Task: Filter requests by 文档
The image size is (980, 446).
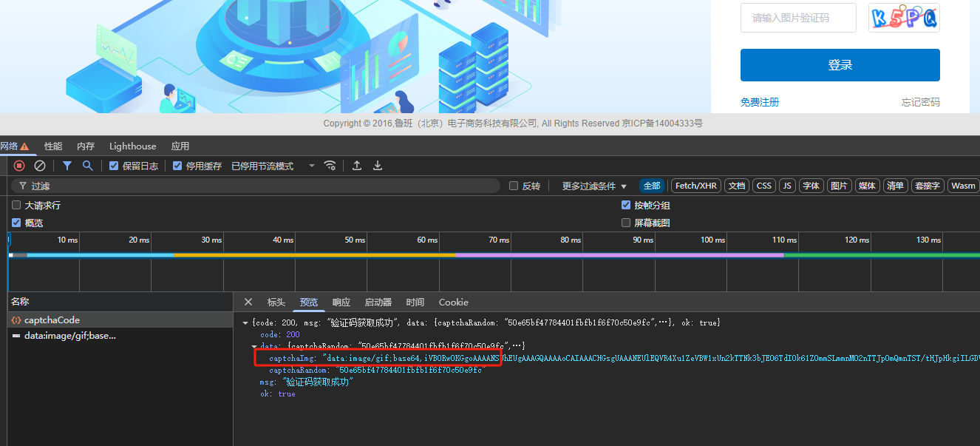Action: pos(737,186)
